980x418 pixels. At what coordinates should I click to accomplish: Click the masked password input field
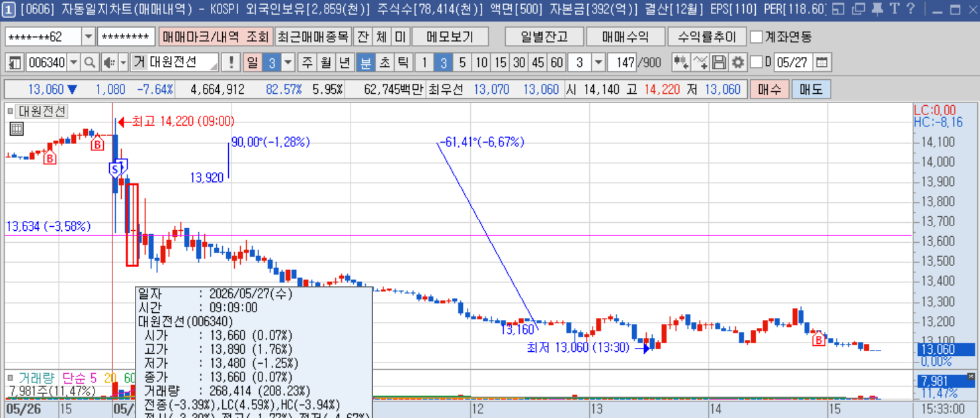click(x=126, y=36)
